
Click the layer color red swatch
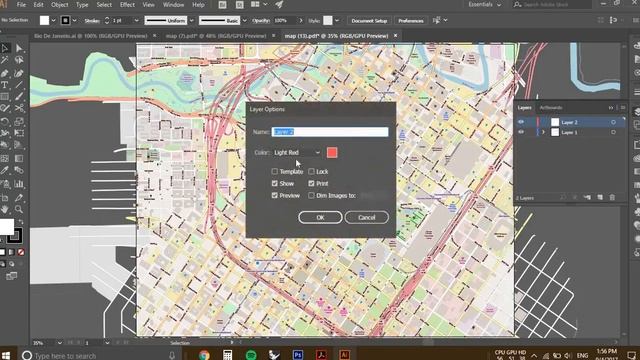332,153
